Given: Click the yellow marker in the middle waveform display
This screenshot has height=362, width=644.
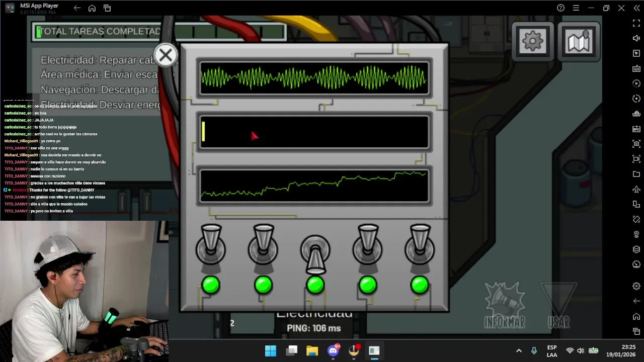Looking at the screenshot, I should (203, 131).
